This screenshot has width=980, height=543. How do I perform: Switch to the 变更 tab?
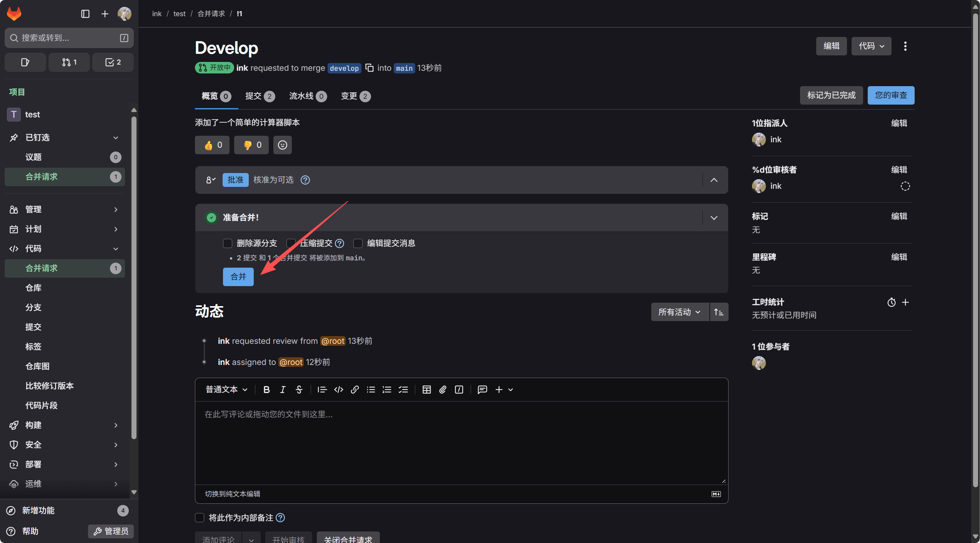pos(355,96)
